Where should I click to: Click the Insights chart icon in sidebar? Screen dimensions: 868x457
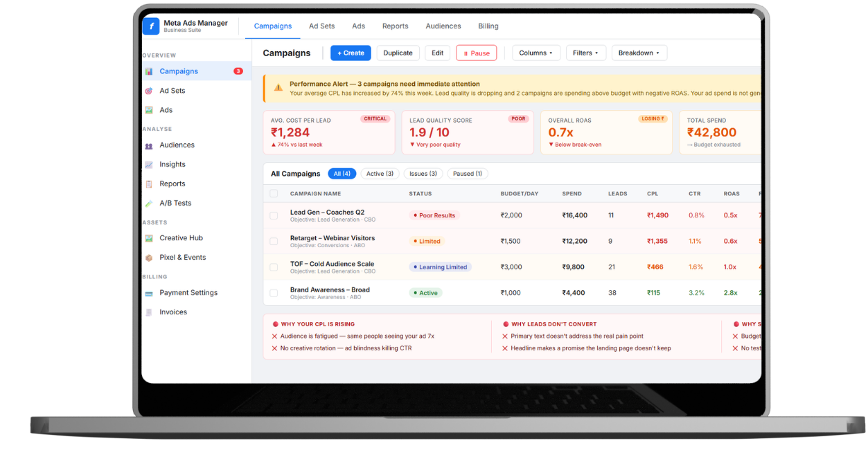148,165
